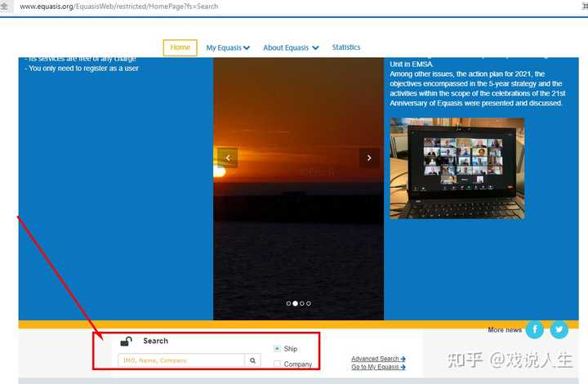
Task: Toggle the Ship checkbox
Action: pos(277,349)
